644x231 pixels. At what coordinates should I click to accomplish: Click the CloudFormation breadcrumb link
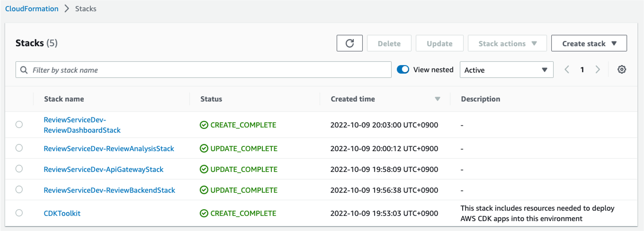coord(32,9)
